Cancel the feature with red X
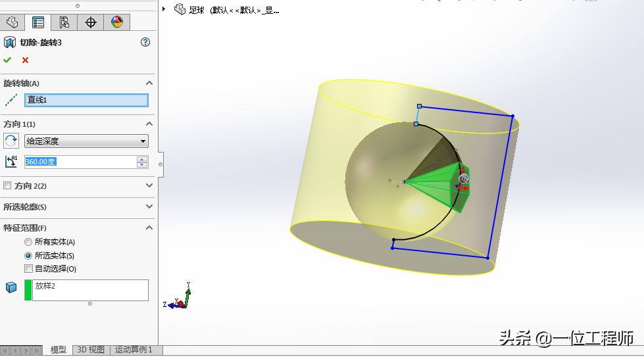Image resolution: width=644 pixels, height=357 pixels. (26, 60)
